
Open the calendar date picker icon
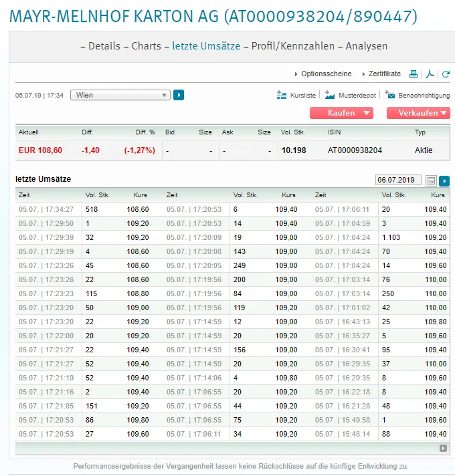coord(431,181)
